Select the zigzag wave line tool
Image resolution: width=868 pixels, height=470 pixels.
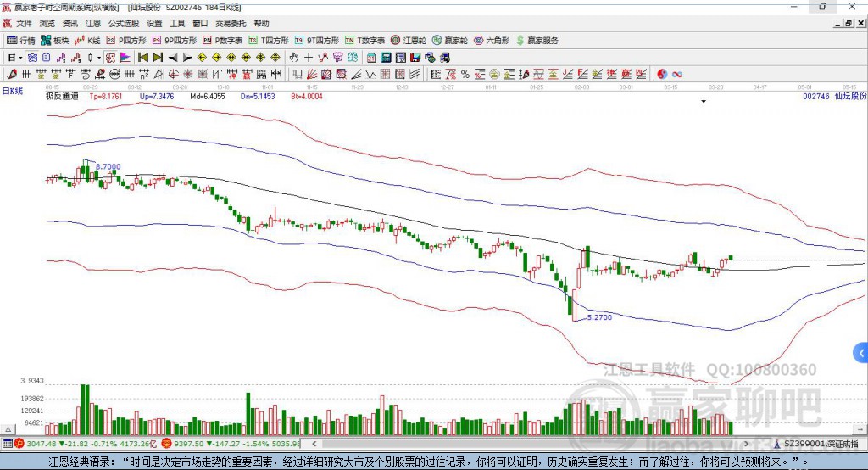point(370,75)
